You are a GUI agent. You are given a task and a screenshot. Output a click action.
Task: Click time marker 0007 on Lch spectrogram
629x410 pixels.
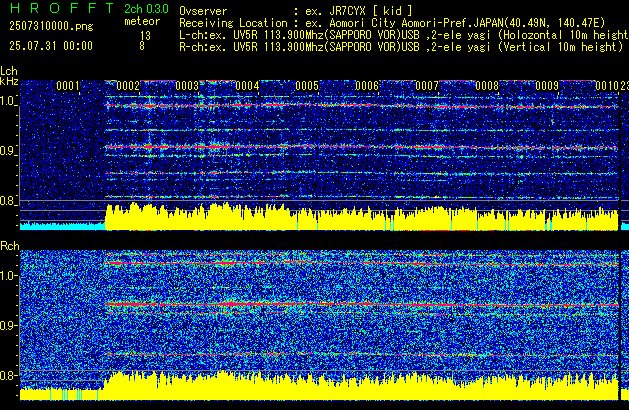(x=427, y=86)
